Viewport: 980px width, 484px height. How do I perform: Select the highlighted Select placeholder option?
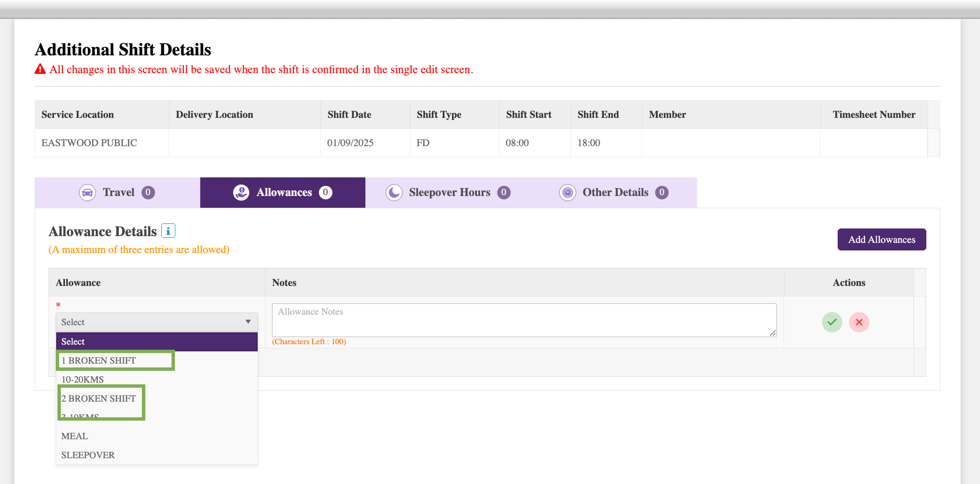(x=157, y=342)
